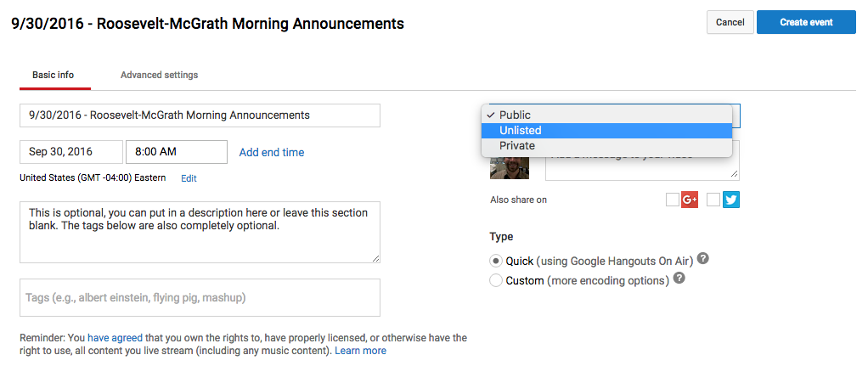
Task: Enable the Twitter share checkbox
Action: [713, 200]
